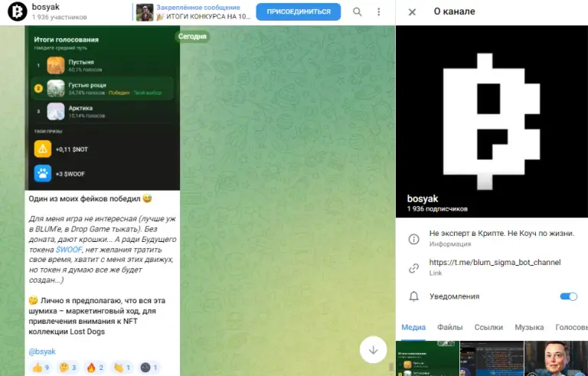This screenshot has width=588, height=376.
Task: Click the pinned message thumbnail image
Action: coord(145,12)
